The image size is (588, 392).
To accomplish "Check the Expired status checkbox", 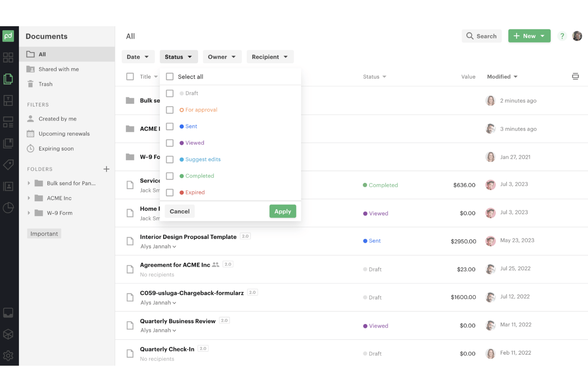I will click(x=170, y=193).
